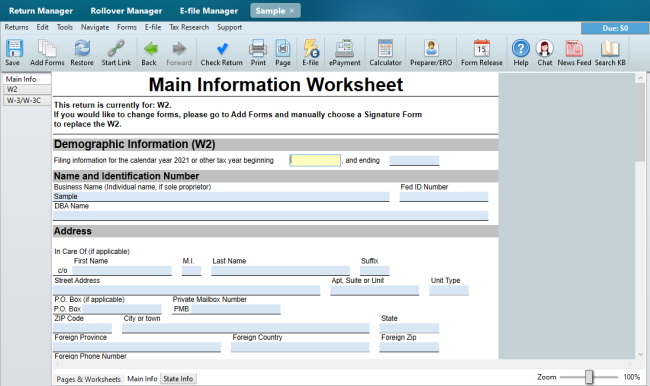This screenshot has width=650, height=386.
Task: Click the City or town field
Action: 245,328
